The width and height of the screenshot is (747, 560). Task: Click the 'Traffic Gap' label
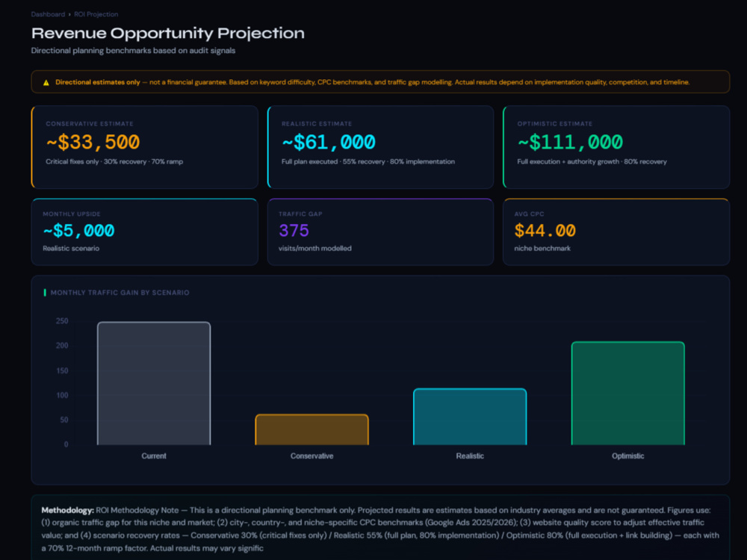click(x=300, y=214)
